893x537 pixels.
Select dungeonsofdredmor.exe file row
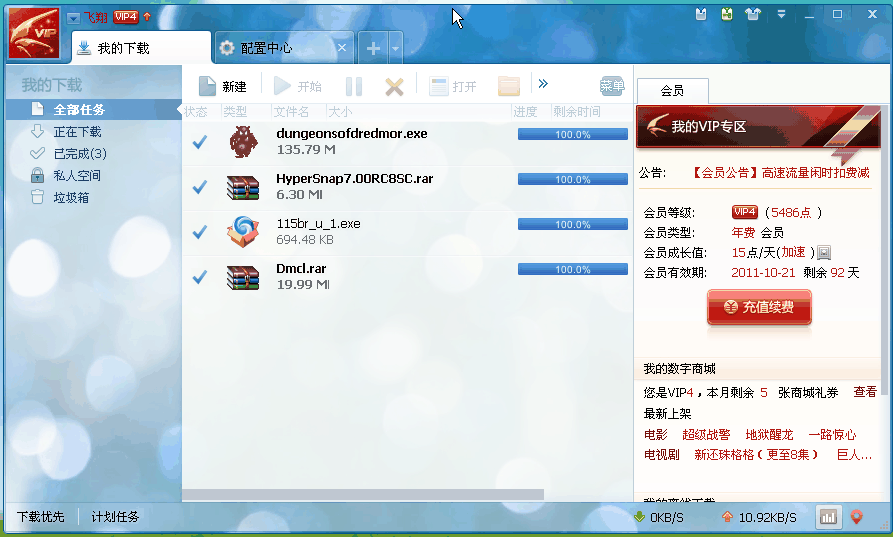pos(407,142)
